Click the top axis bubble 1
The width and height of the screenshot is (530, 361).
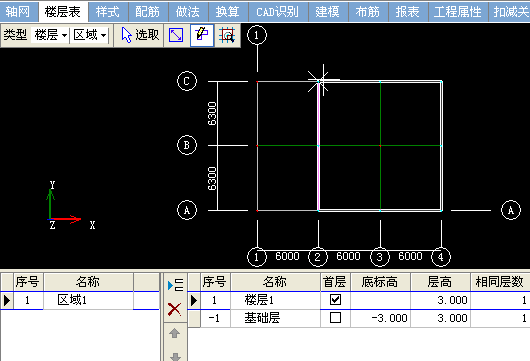tap(257, 35)
